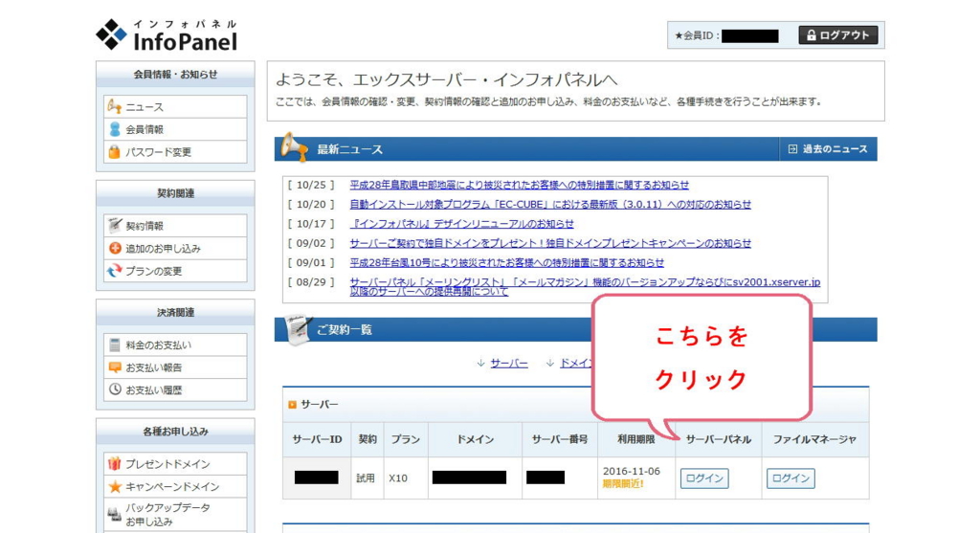Click the ログアウト button
980x533 pixels.
(837, 35)
